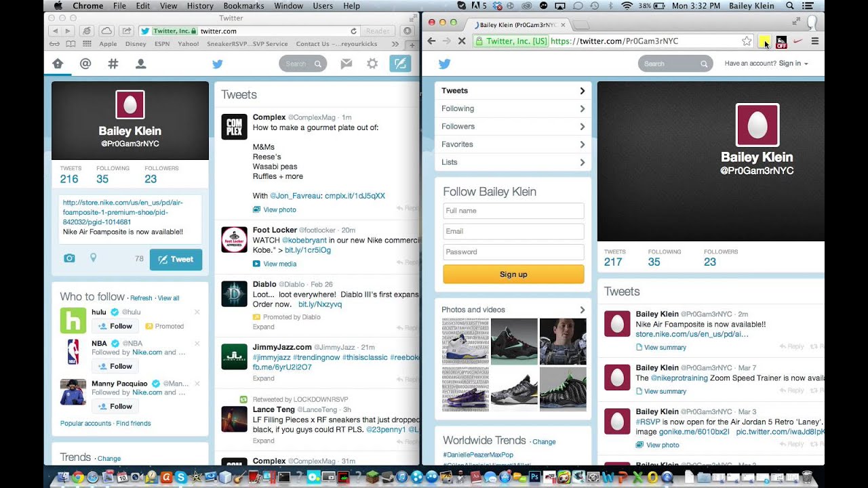Expand the Diablo promoted tweet
Screen dimensions: 868x488
click(263, 327)
